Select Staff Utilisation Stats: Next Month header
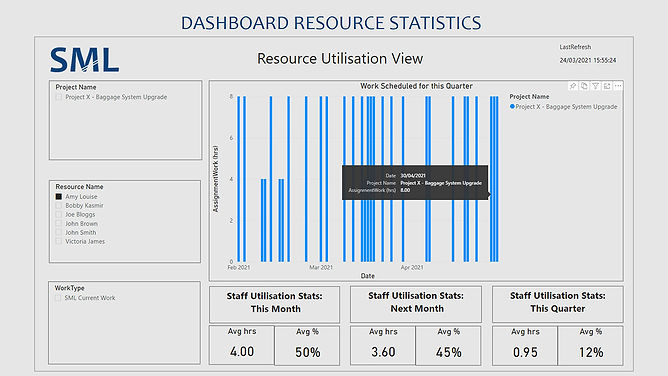The width and height of the screenshot is (668, 376). [416, 302]
